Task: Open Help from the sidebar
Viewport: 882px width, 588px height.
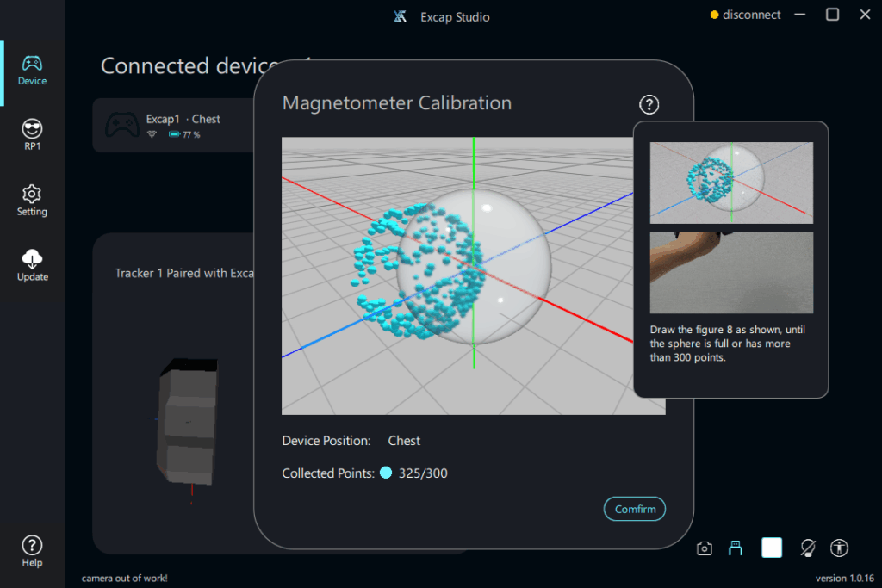Action: click(32, 551)
